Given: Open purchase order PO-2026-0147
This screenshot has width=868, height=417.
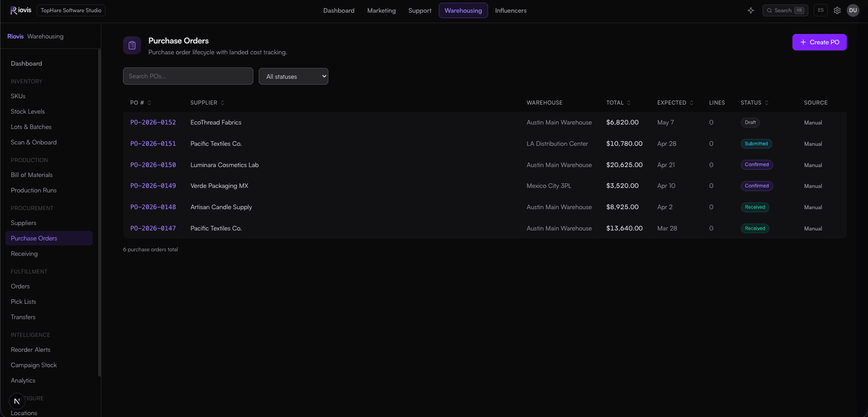Looking at the screenshot, I should coord(153,228).
